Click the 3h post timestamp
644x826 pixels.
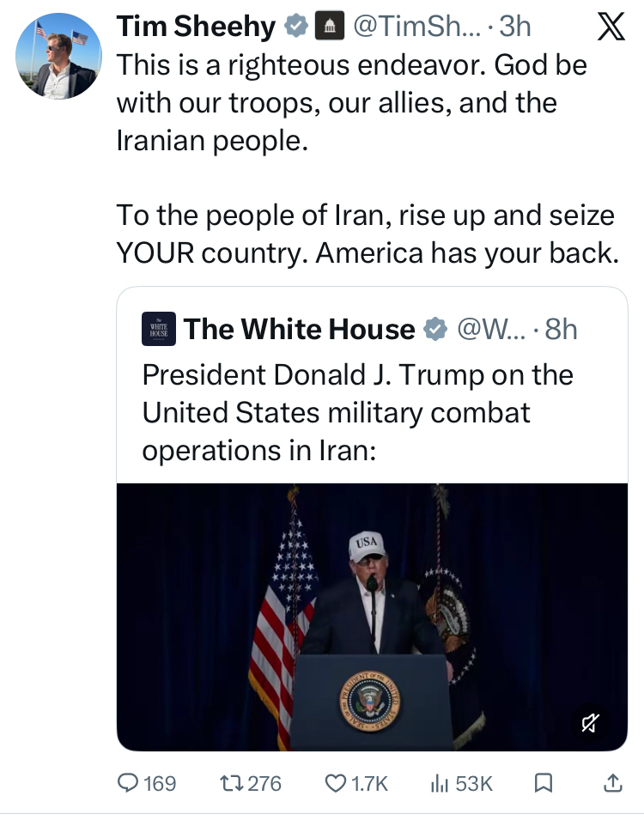pos(514,27)
